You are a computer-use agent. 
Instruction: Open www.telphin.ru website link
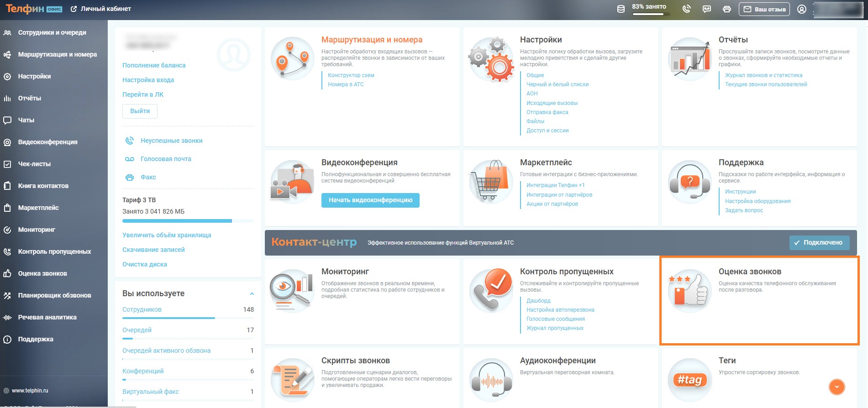(30, 391)
